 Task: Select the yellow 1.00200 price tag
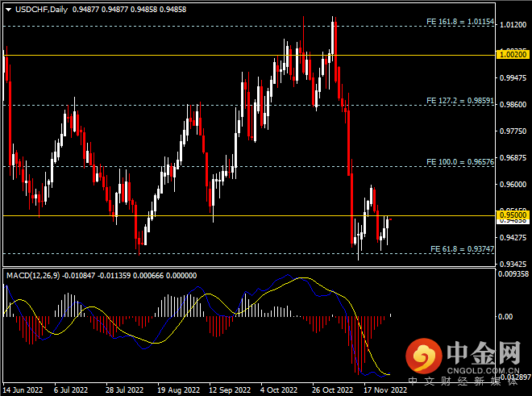[513, 55]
